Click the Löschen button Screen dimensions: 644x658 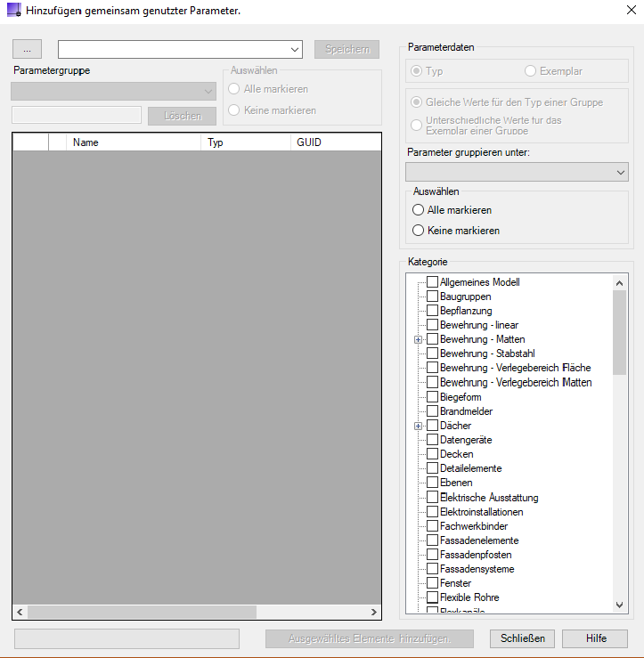point(183,116)
